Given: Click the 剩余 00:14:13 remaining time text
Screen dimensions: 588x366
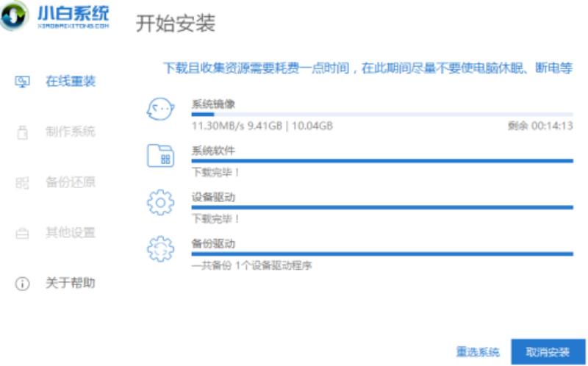Looking at the screenshot, I should (x=540, y=126).
